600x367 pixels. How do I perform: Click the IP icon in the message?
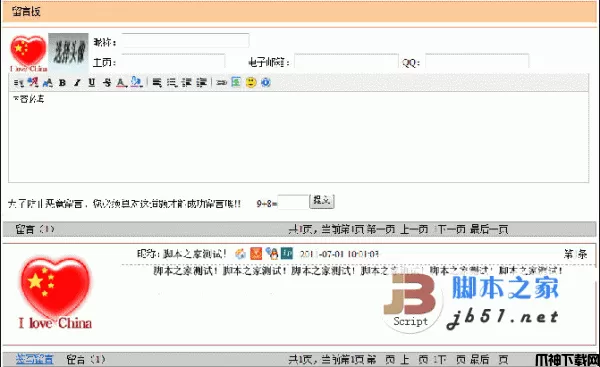click(x=287, y=253)
